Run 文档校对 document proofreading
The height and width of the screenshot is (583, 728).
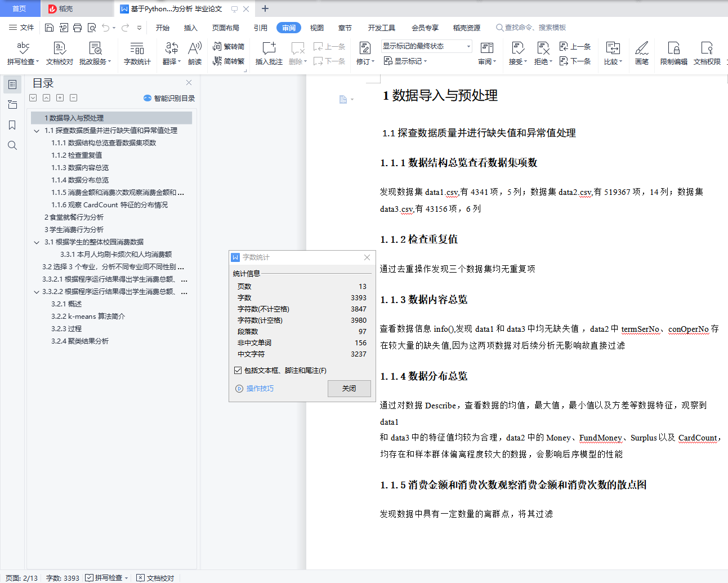click(59, 54)
